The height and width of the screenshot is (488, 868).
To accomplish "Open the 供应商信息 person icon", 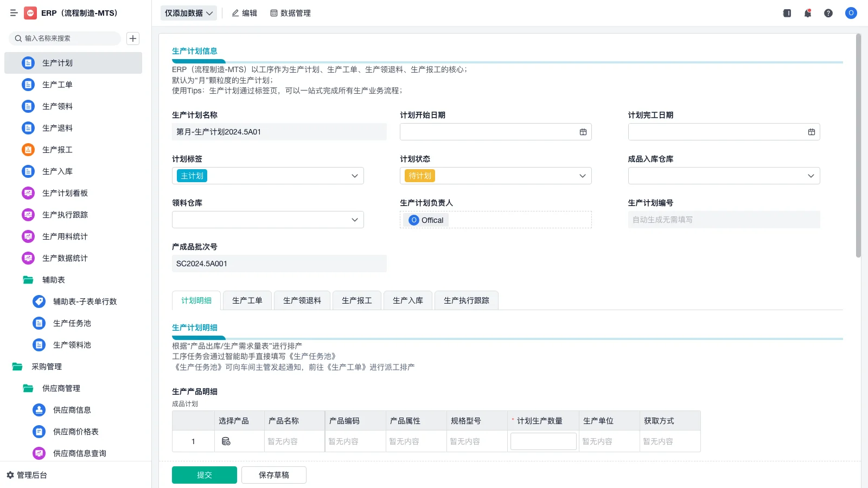I will click(x=39, y=410).
